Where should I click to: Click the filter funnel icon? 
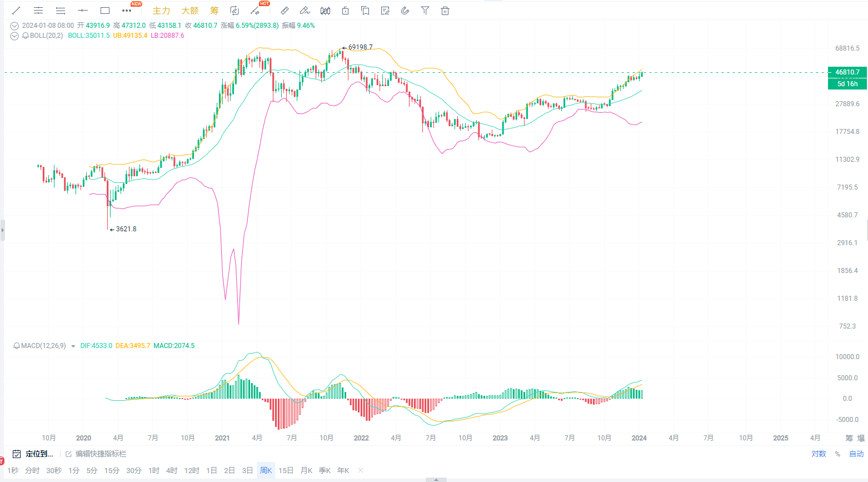tap(425, 10)
